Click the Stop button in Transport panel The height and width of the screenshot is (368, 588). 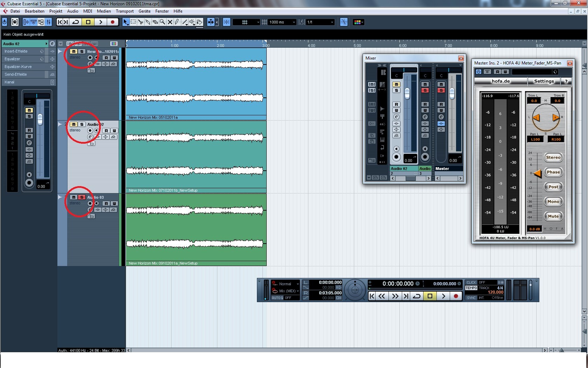(430, 296)
